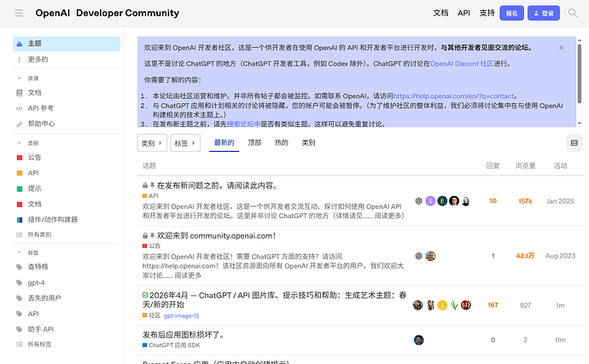Toggle the hamburger sidebar menu
This screenshot has height=364, width=589.
click(19, 13)
